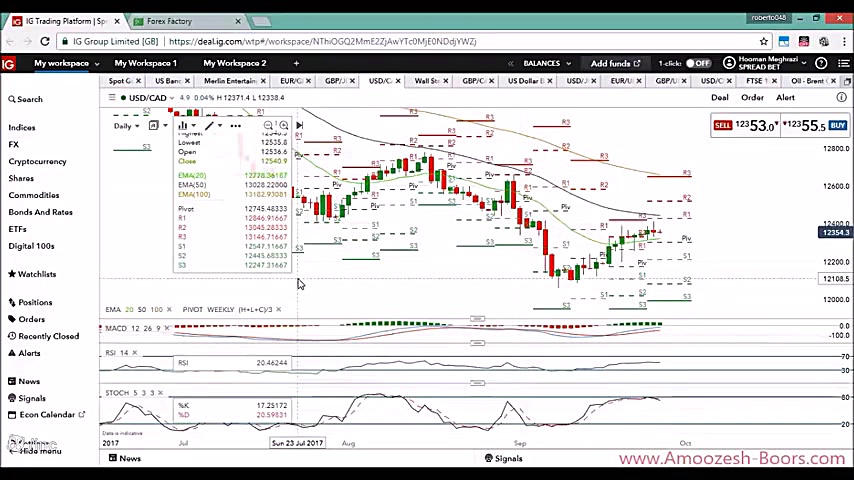The width and height of the screenshot is (854, 480).
Task: Jump to latest candle arrow
Action: [x=300, y=125]
